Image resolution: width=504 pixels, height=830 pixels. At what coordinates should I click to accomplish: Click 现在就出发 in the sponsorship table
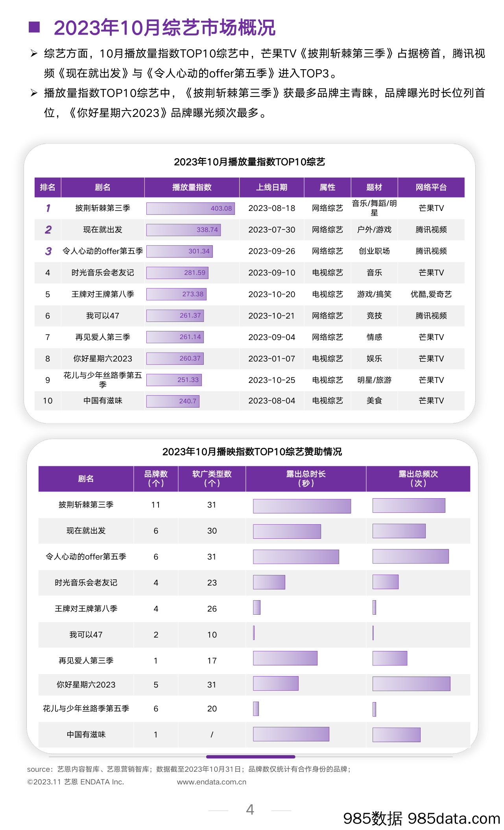tap(86, 531)
